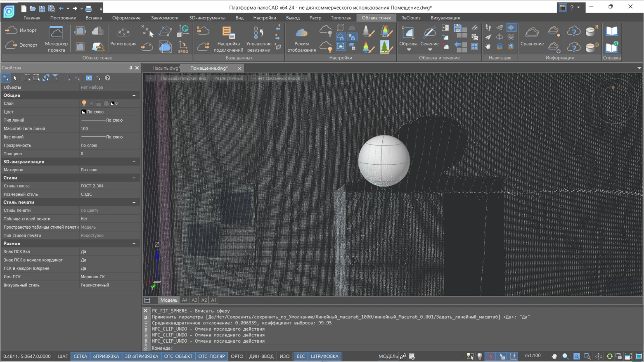Viewport: 644px width, 362px height.
Task: Expand the Обрезка dropdown arrow
Action: point(408,50)
